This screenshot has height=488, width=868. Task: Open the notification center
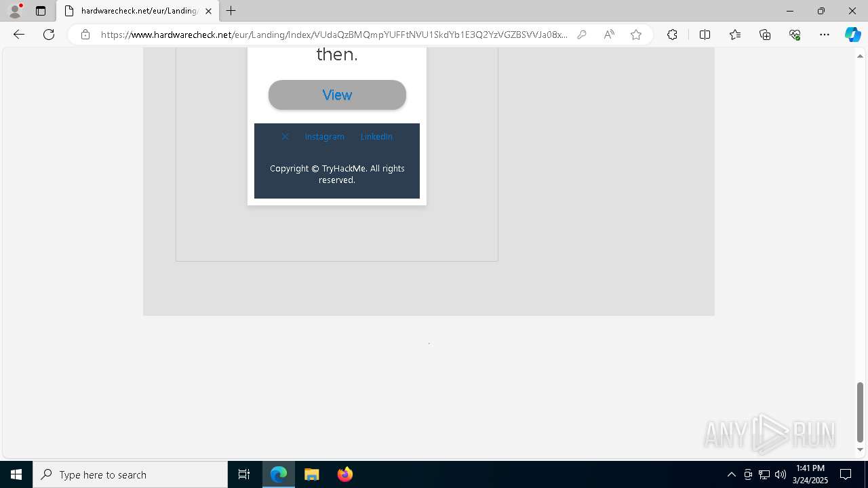(846, 474)
